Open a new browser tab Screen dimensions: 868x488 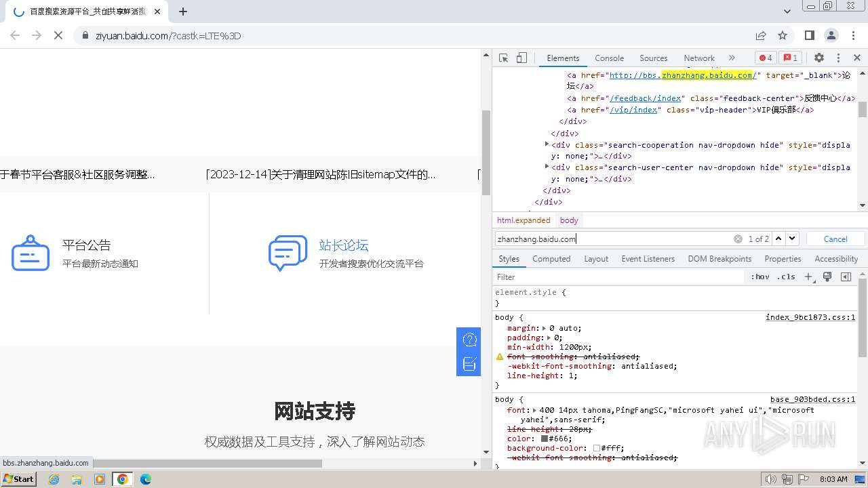(183, 12)
